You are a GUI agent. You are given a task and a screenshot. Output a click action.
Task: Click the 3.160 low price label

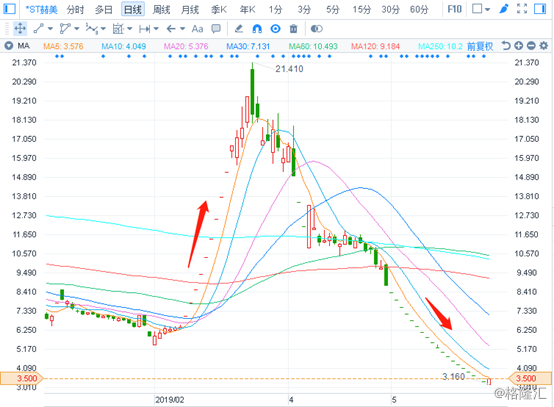click(x=453, y=377)
